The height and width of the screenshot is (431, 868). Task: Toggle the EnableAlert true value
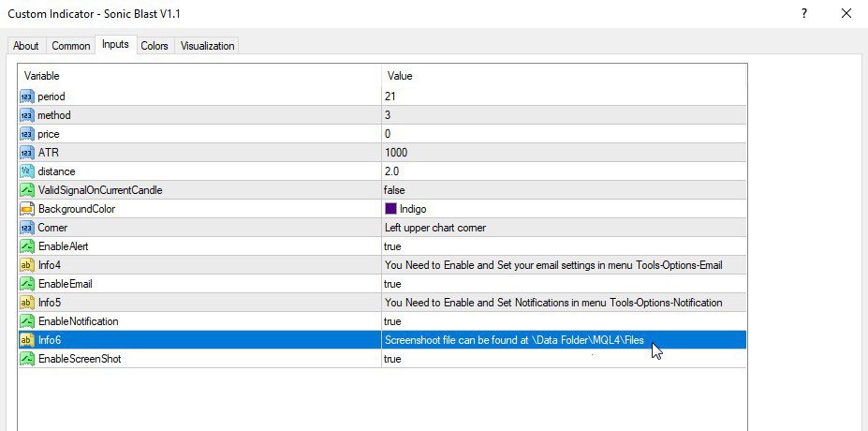(x=392, y=246)
